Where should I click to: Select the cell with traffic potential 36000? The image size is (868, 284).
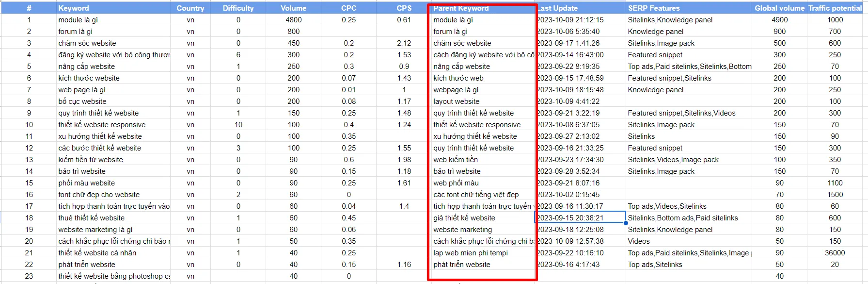[x=835, y=253]
